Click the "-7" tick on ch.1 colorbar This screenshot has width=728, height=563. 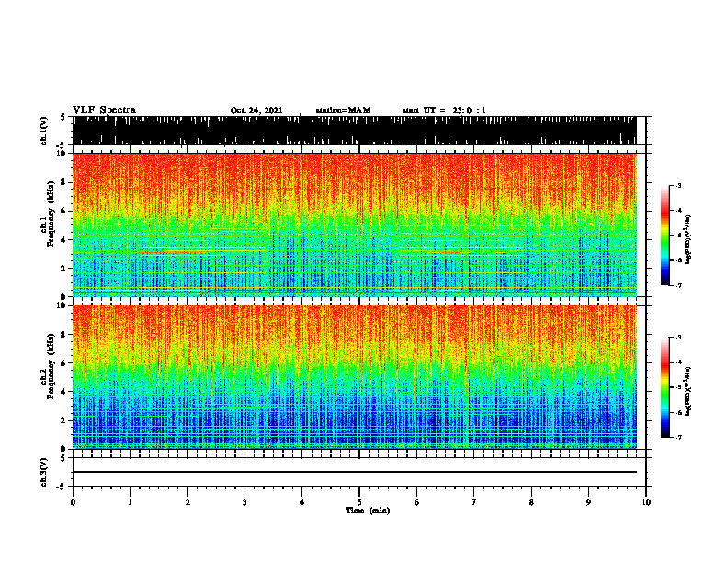tap(678, 285)
